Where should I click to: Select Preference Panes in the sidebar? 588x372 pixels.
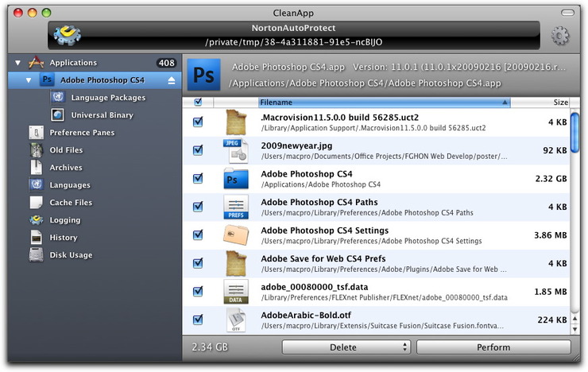(81, 133)
